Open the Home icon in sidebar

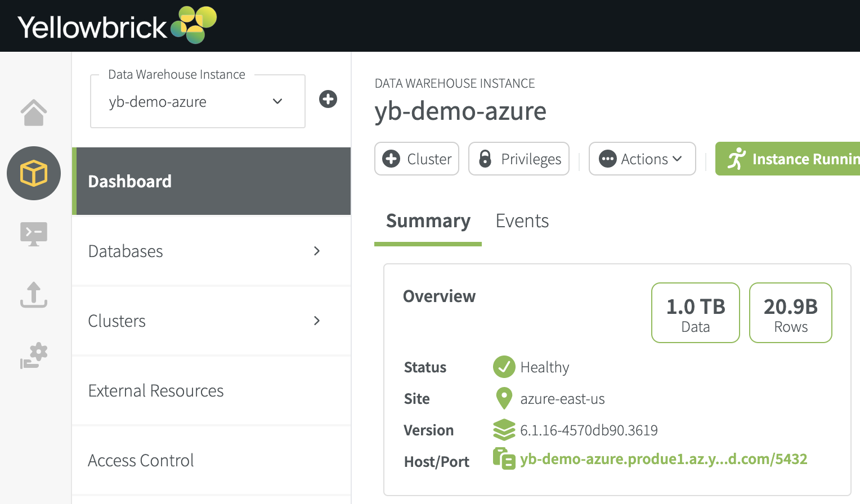[x=34, y=112]
